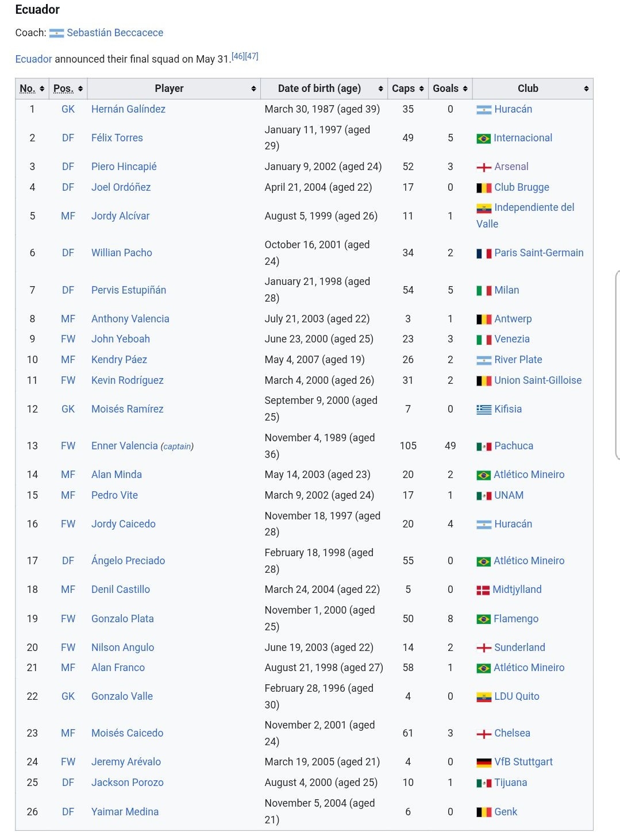620x840 pixels.
Task: Open citation reference 46
Action: [238, 56]
